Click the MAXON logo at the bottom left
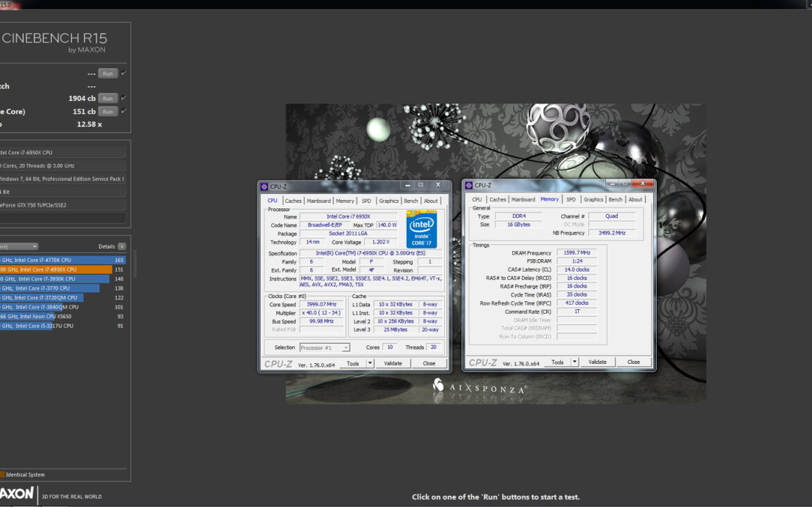The image size is (812, 507). (x=17, y=493)
